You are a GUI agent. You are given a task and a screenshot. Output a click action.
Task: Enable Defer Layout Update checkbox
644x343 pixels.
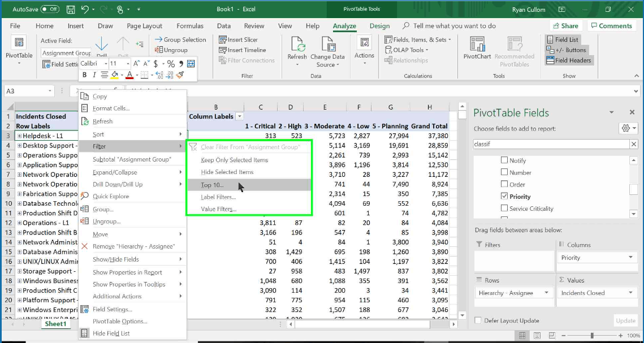pos(478,320)
